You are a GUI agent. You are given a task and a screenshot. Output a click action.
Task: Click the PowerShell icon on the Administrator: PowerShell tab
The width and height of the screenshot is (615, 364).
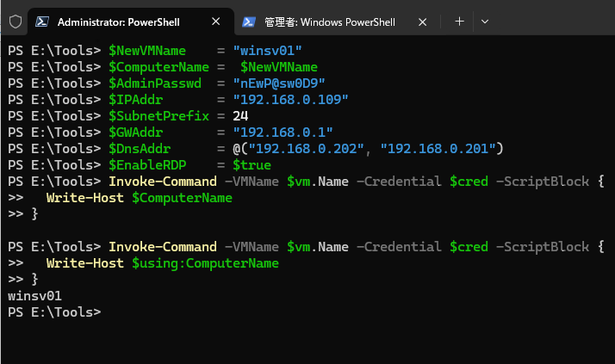(x=42, y=22)
